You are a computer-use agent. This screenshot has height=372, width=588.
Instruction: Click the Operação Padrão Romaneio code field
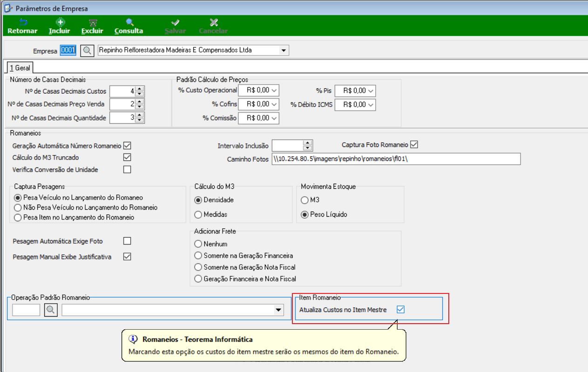26,310
